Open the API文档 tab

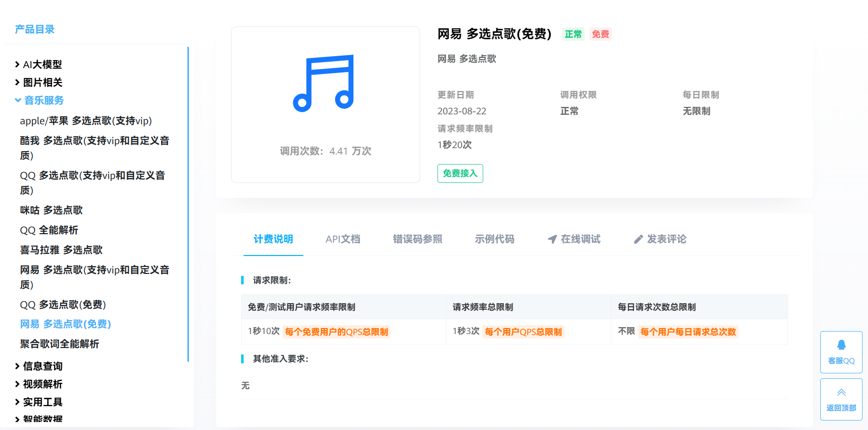pos(343,239)
